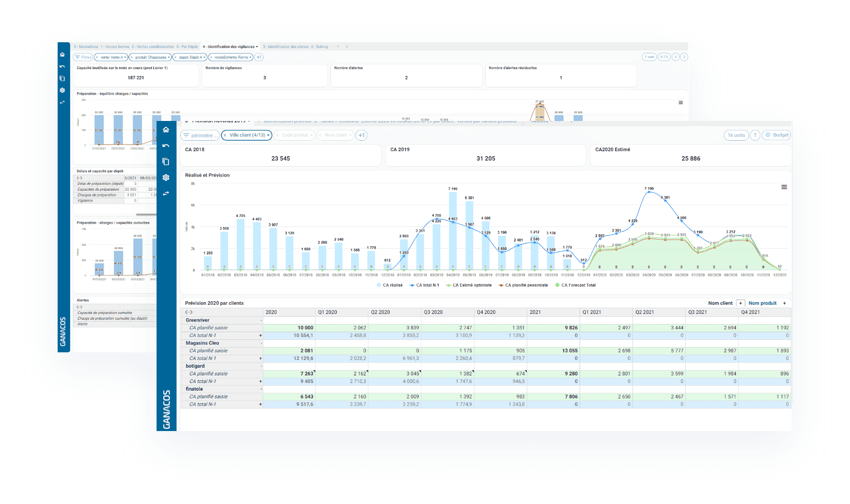Viewport: 850px width, 504px height.
Task: Click the copy icon in the back window sidebar
Action: [x=62, y=78]
